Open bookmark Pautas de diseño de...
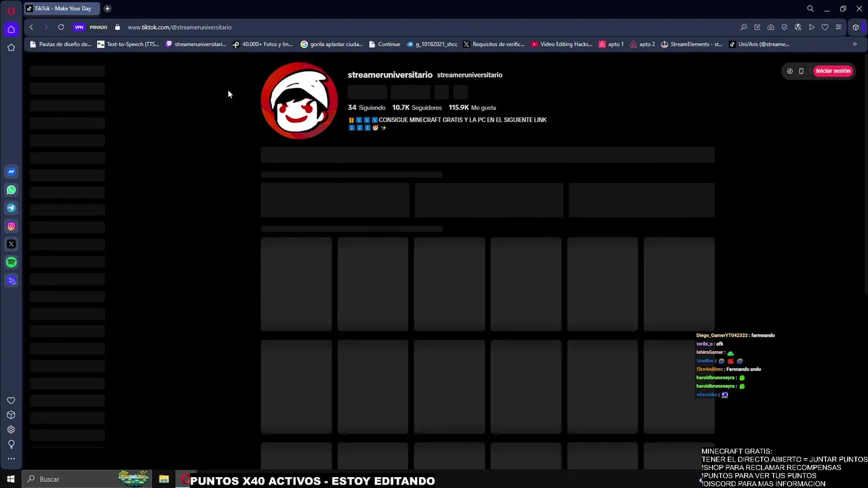Viewport: 868px width, 488px height. click(60, 44)
